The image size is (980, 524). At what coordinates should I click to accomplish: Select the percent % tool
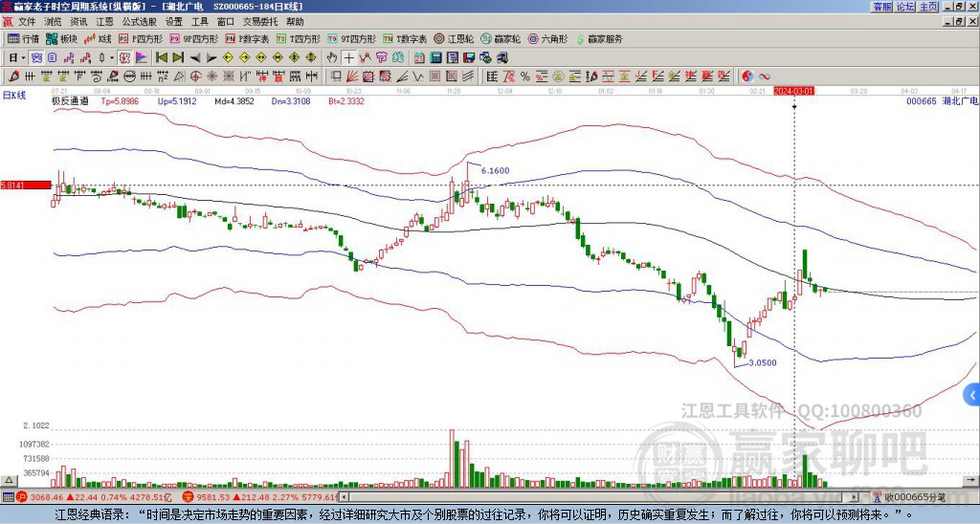(x=525, y=76)
